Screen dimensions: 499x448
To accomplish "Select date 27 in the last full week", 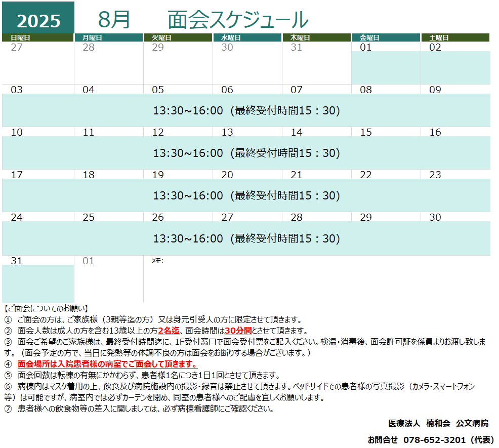I will pyautogui.click(x=227, y=217).
